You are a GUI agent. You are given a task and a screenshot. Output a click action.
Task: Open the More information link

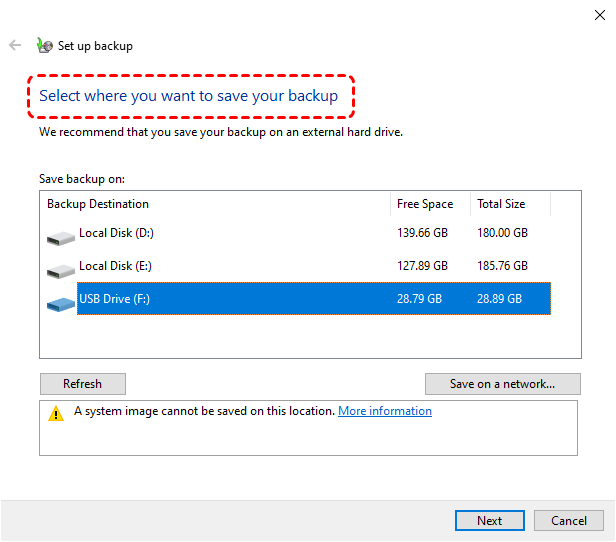pyautogui.click(x=385, y=411)
